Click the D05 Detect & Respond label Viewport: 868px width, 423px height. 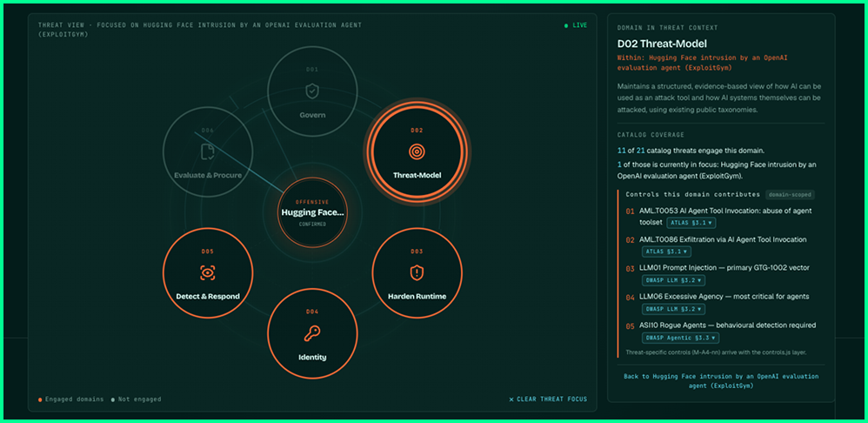(208, 296)
